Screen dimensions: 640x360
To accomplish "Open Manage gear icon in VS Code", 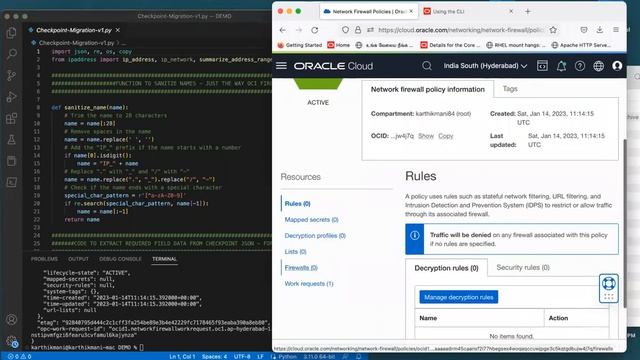I will coord(11,341).
